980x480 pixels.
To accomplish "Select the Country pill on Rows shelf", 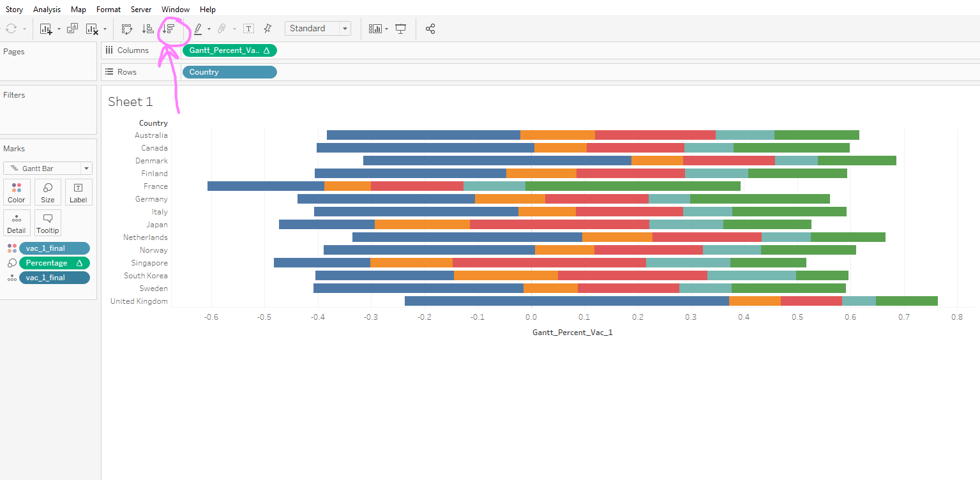I will click(229, 72).
